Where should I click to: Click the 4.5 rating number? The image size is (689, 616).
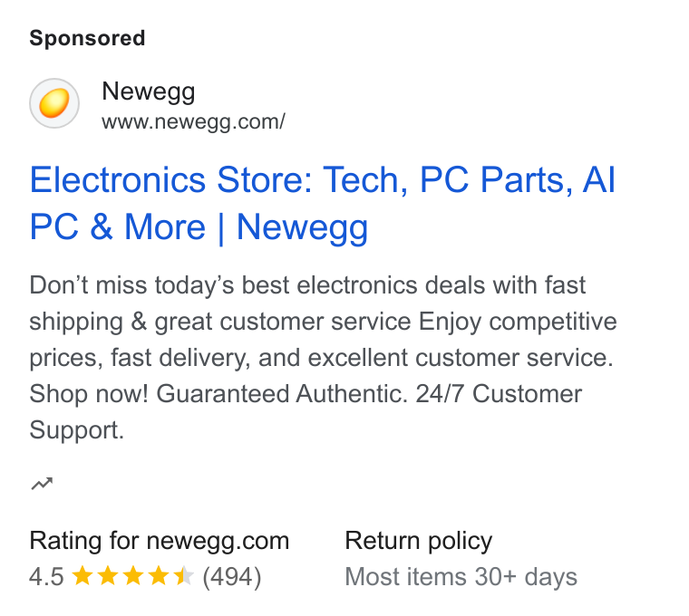point(46,576)
